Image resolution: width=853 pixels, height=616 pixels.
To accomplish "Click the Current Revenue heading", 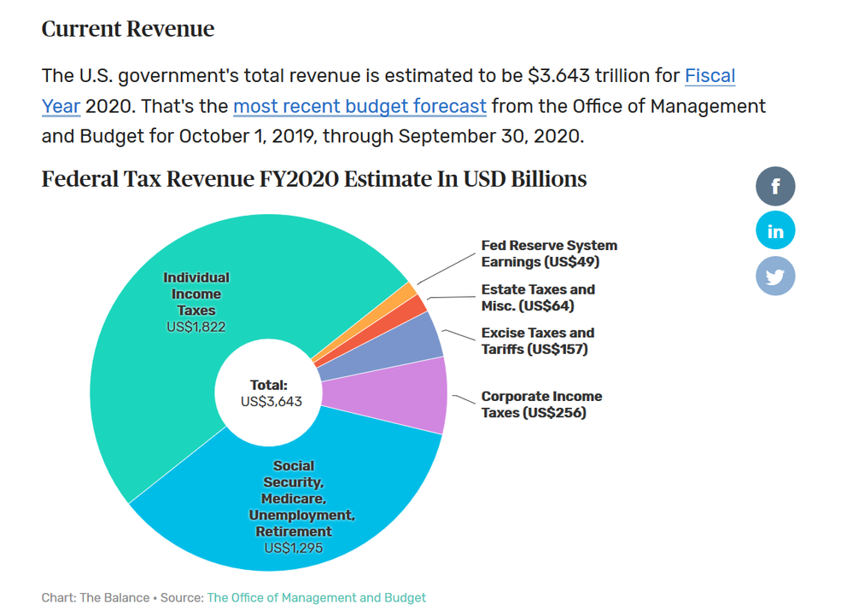I will (128, 29).
